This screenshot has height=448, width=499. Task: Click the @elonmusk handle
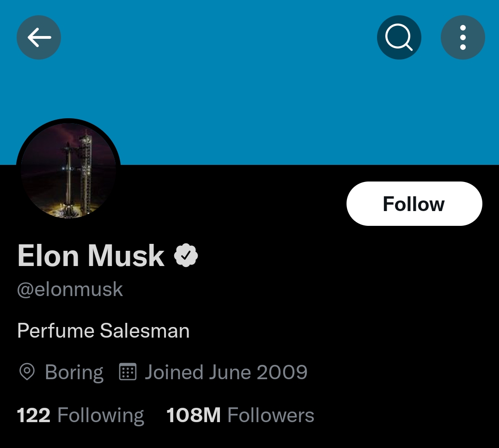pyautogui.click(x=70, y=288)
